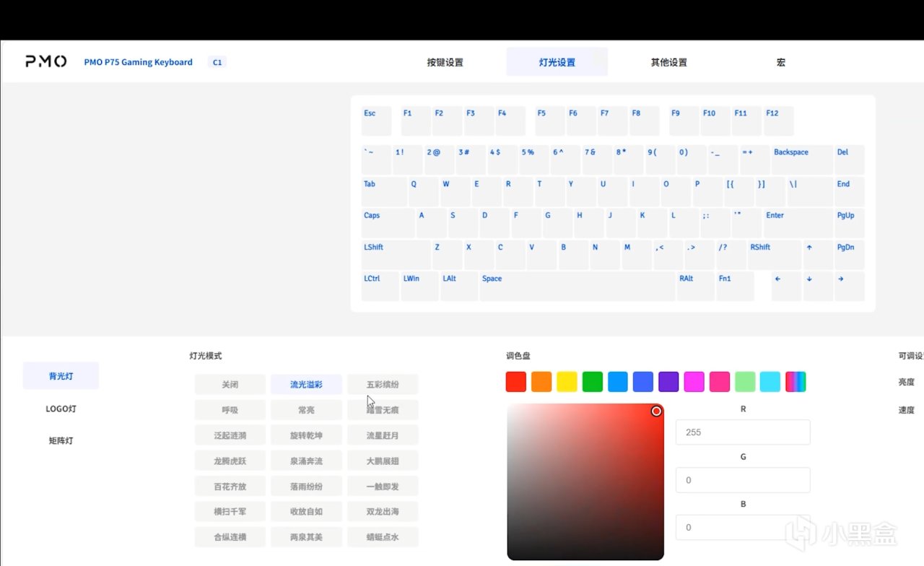This screenshot has width=924, height=566.
Task: Choose the purple color swatch
Action: [668, 382]
